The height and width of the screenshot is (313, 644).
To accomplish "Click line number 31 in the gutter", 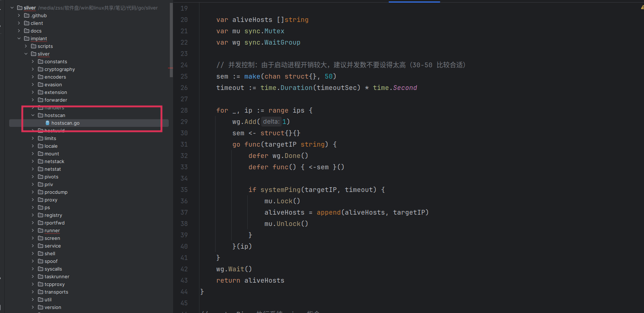I will pyautogui.click(x=184, y=144).
